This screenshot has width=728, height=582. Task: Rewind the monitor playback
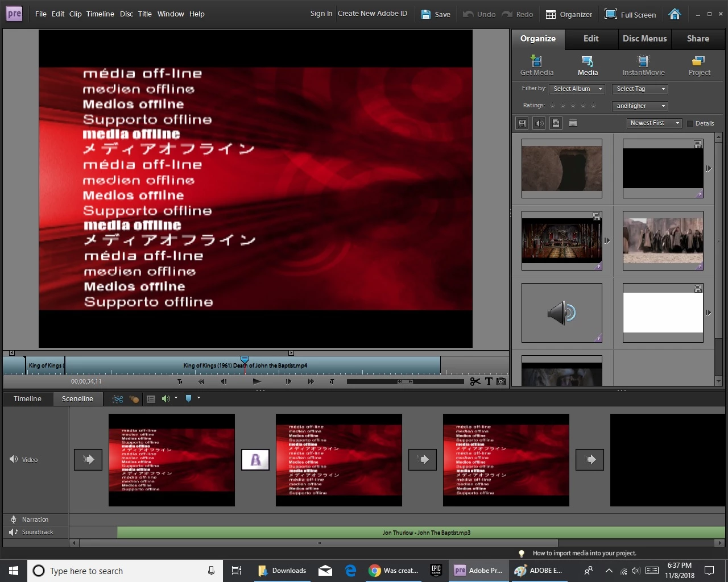[x=201, y=381]
